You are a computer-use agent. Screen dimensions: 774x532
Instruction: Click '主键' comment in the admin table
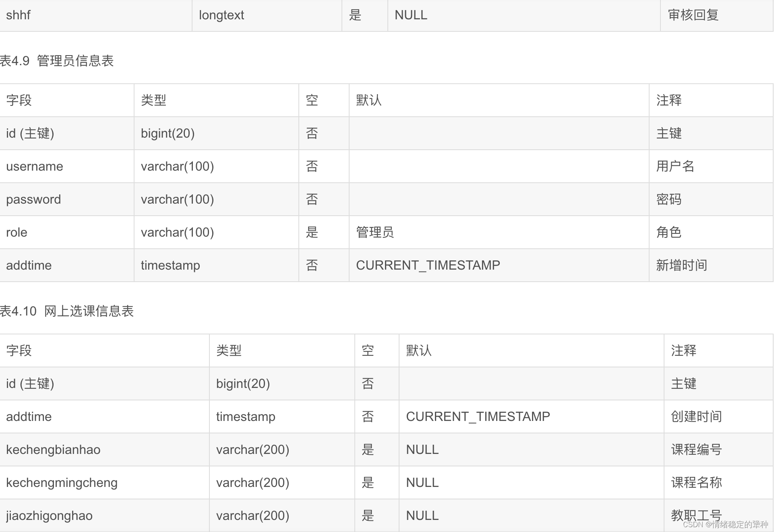pos(669,133)
